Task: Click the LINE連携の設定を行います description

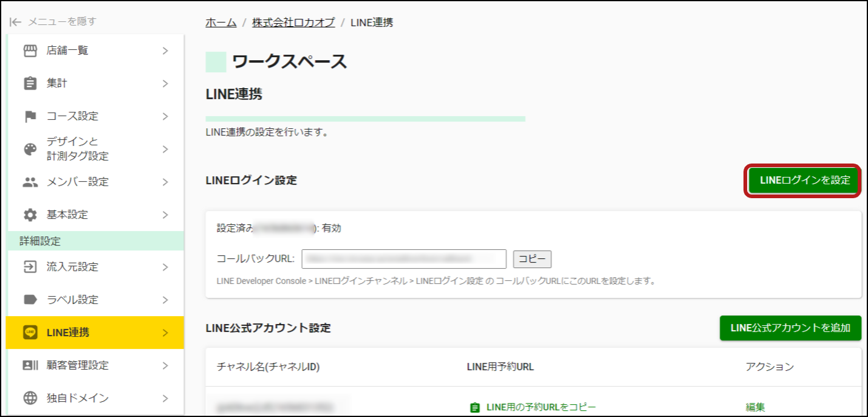Action: coord(267,132)
